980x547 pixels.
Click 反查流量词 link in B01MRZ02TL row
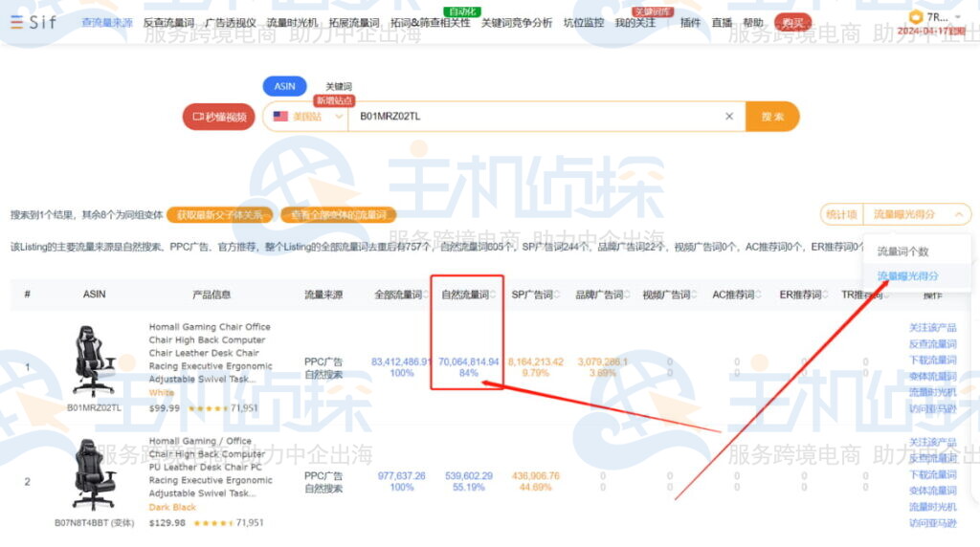pos(932,343)
